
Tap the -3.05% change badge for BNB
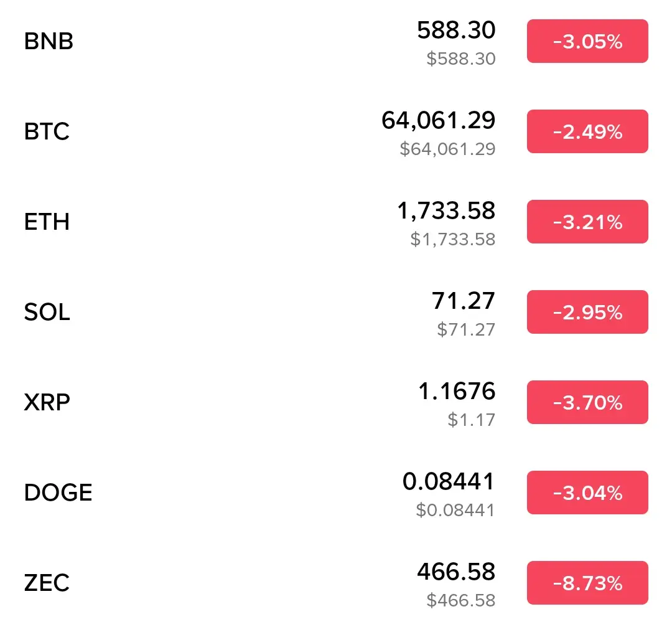click(x=587, y=41)
